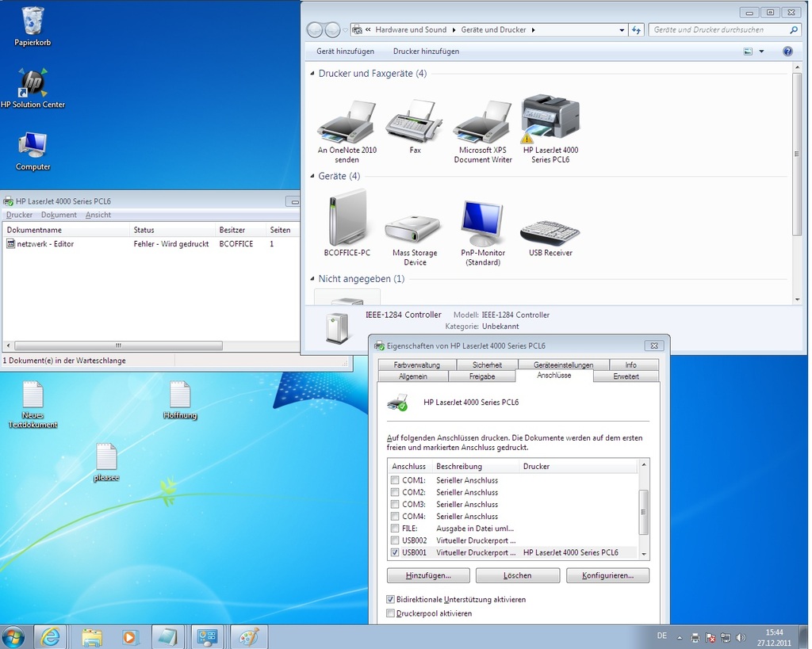Select the PnP-Monitor (Standard) device
This screenshot has height=649, width=812.
(483, 233)
